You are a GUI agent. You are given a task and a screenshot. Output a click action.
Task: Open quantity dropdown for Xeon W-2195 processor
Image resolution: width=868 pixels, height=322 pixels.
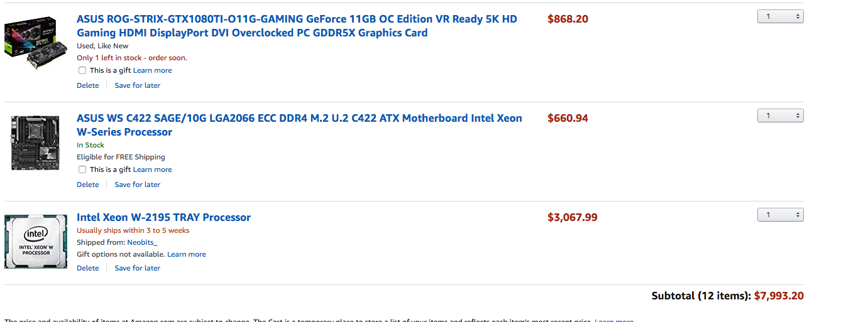pos(780,215)
